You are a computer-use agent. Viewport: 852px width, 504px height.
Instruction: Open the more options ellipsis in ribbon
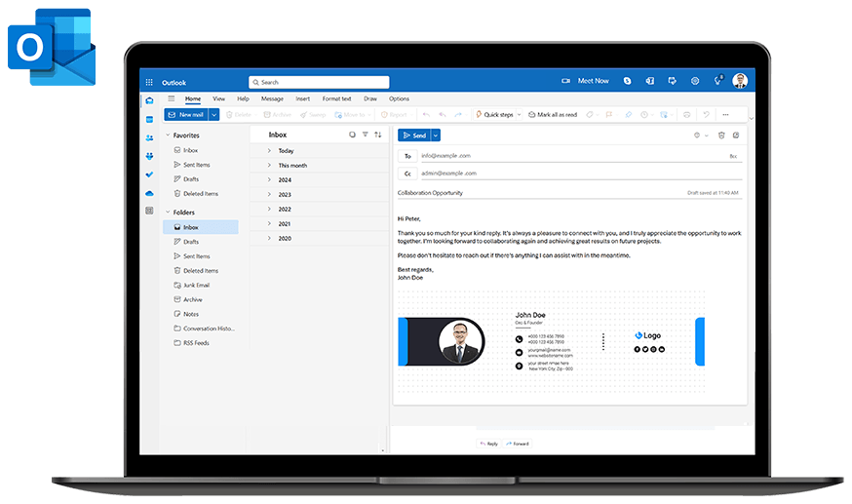(725, 115)
